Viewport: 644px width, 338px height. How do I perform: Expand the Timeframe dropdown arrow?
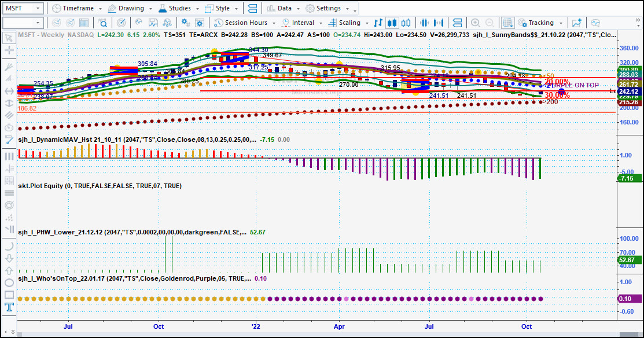(100, 9)
